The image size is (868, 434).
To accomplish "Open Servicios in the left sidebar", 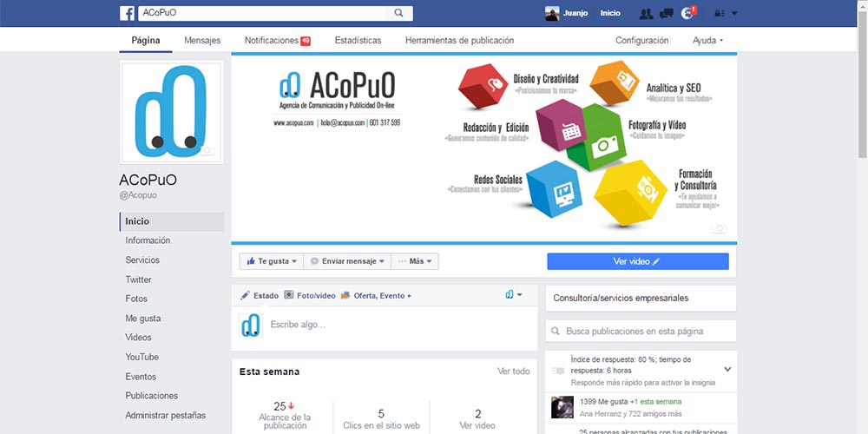I will pyautogui.click(x=142, y=260).
